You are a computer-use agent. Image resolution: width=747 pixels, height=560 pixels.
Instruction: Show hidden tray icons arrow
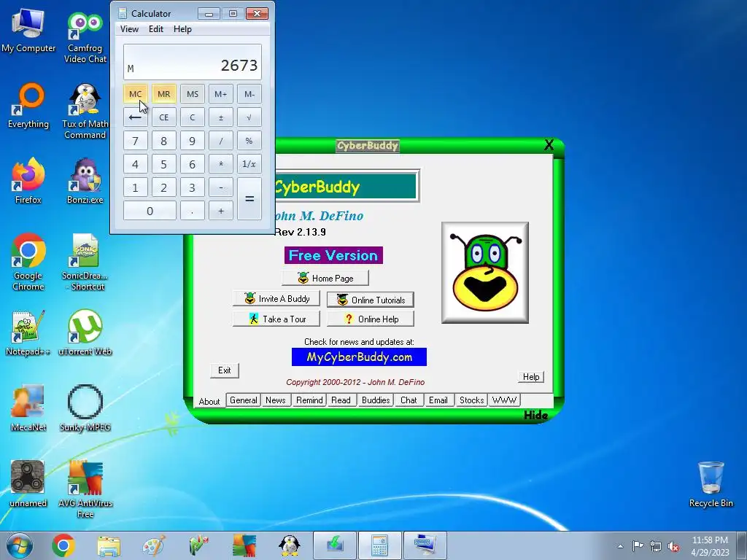pyautogui.click(x=620, y=546)
